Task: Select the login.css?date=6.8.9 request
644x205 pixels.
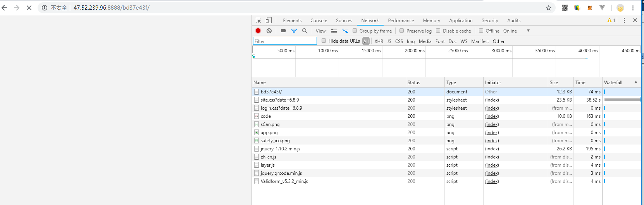Action: point(446,108)
